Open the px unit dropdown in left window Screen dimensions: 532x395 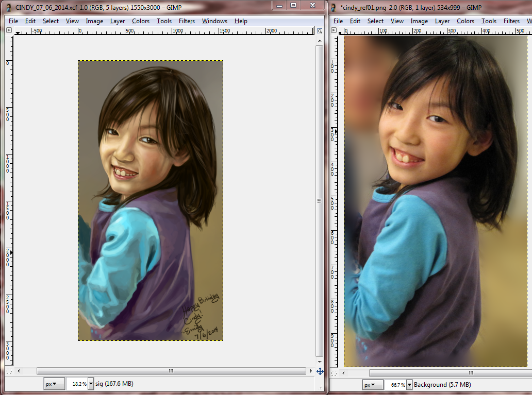tap(54, 384)
